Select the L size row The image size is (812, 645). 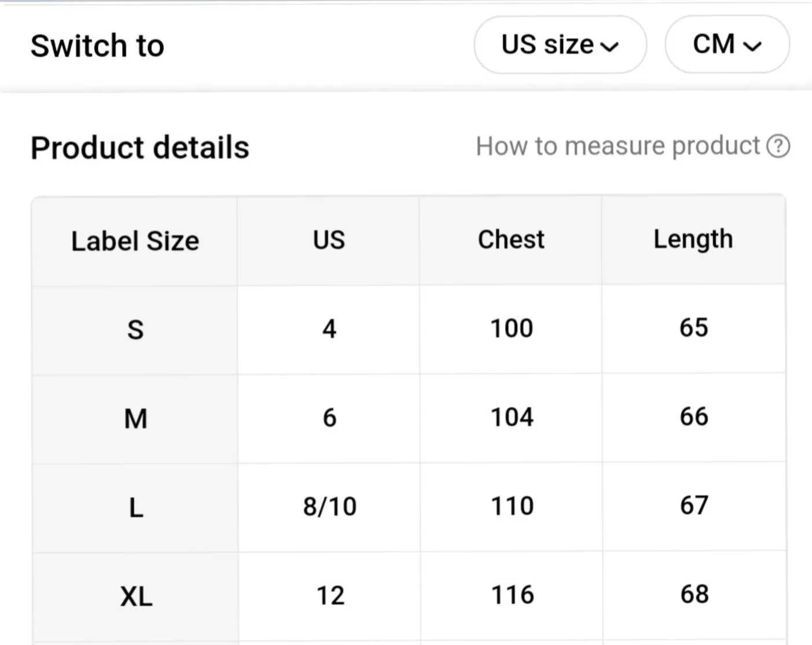click(135, 507)
